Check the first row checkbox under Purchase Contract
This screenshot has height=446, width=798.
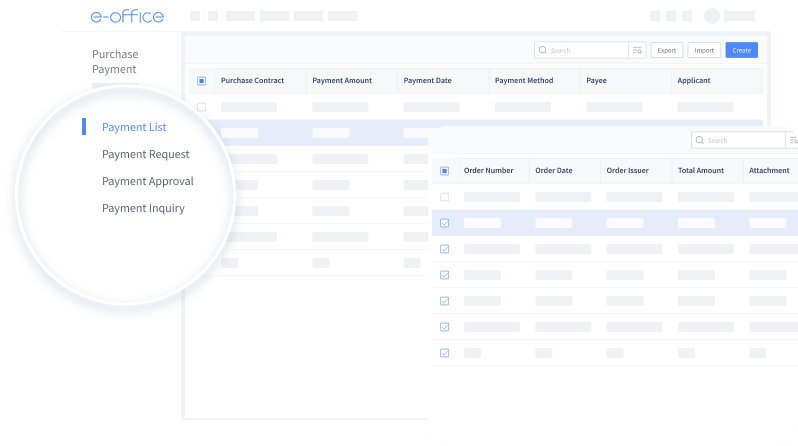click(x=202, y=107)
